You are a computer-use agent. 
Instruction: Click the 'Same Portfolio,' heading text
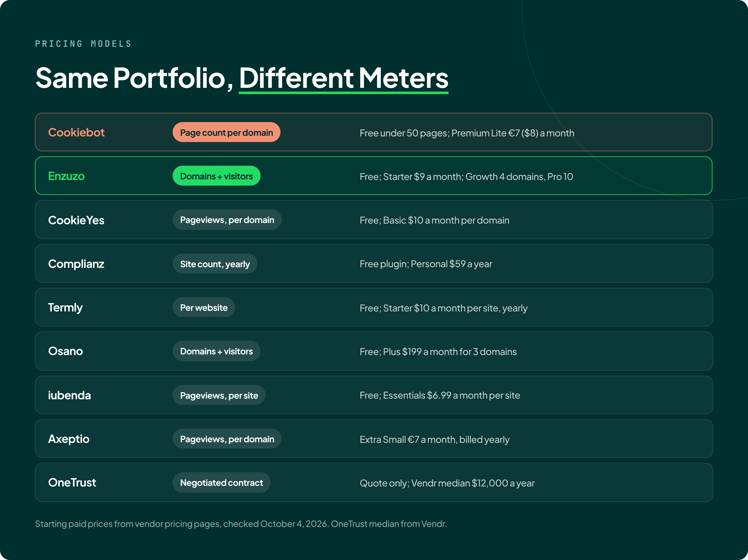click(134, 78)
